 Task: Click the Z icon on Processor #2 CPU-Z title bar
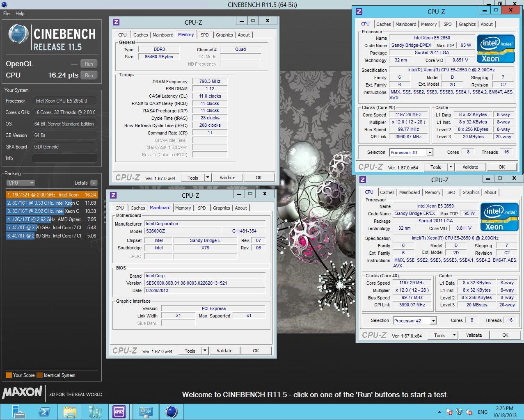(x=363, y=180)
